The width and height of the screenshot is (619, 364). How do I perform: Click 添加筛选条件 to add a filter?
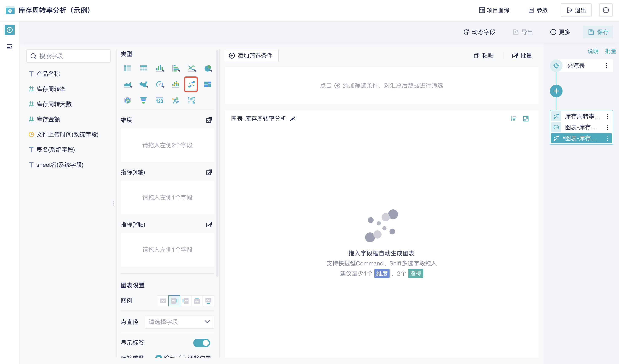point(252,56)
